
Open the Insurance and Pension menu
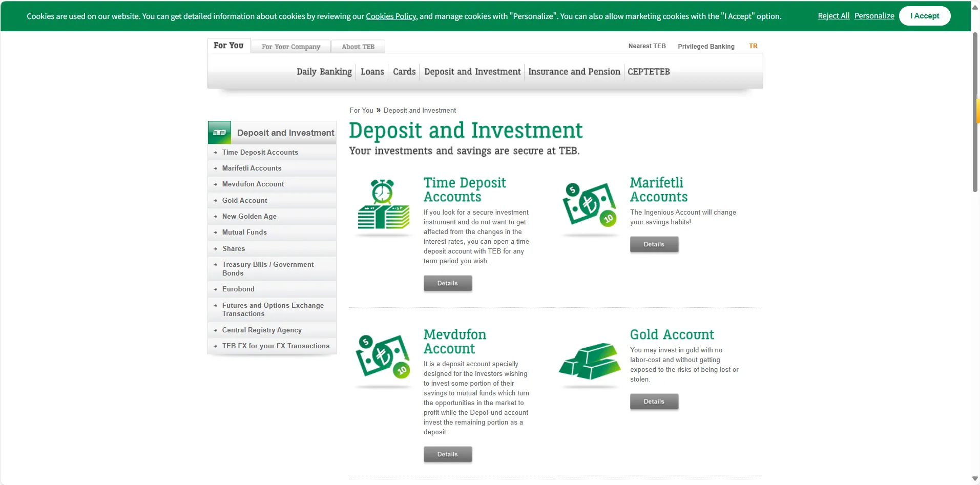click(x=574, y=72)
